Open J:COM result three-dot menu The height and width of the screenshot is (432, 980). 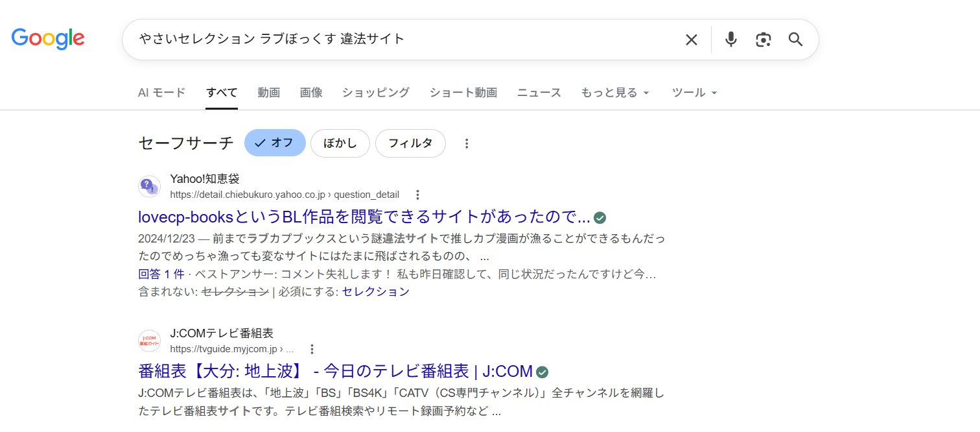coord(312,349)
